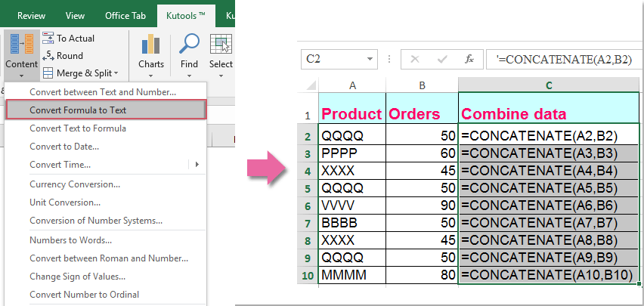The width and height of the screenshot is (644, 306).
Task: Expand the Convert Time submenu
Action: point(198,164)
